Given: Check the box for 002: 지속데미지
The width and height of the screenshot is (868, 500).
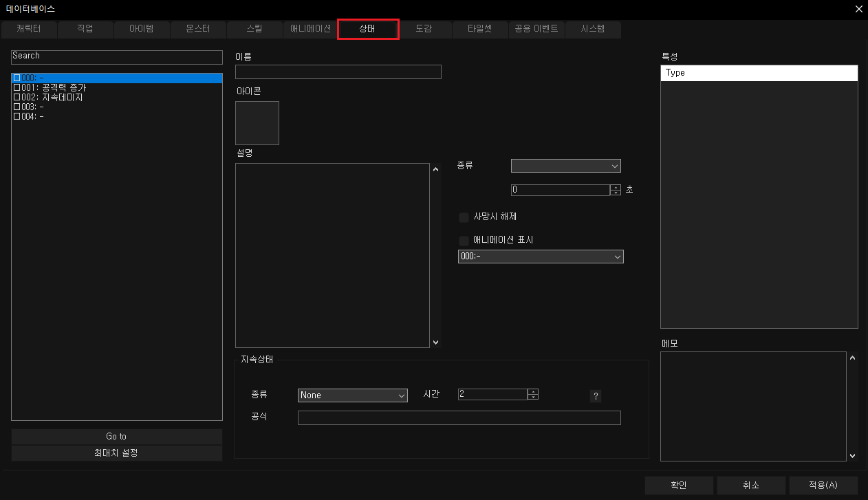Looking at the screenshot, I should pyautogui.click(x=17, y=98).
